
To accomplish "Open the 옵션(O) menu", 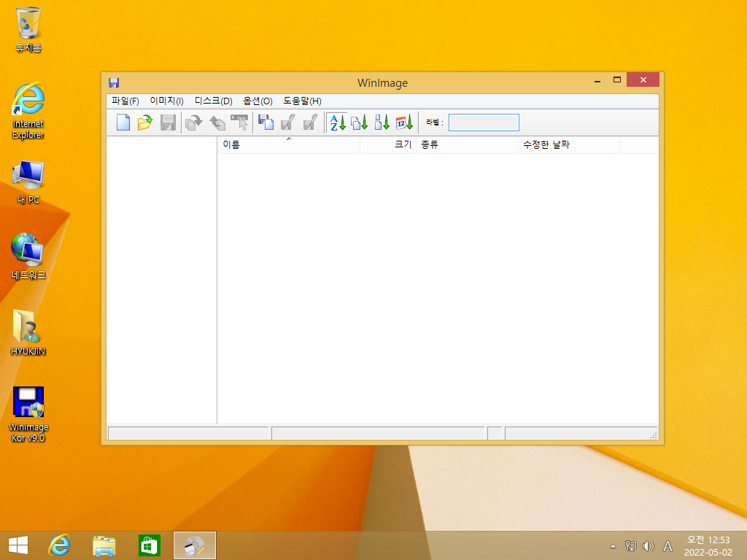I will pyautogui.click(x=258, y=101).
